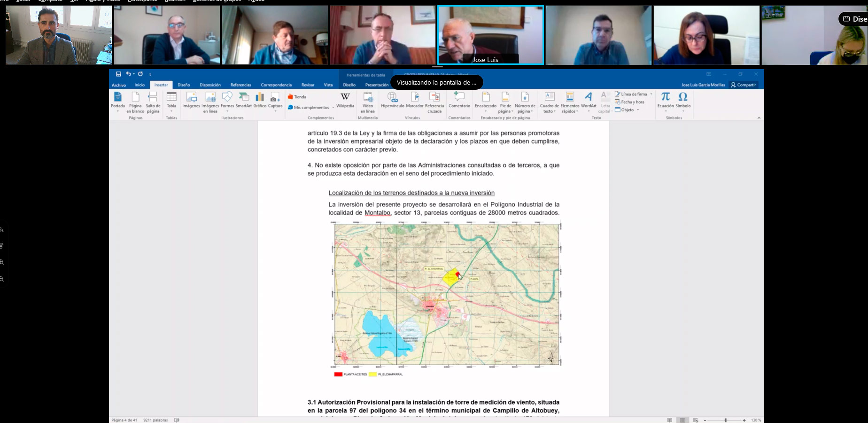The image size is (868, 423).
Task: Expand the Símbolo dropdown
Action: [x=683, y=102]
